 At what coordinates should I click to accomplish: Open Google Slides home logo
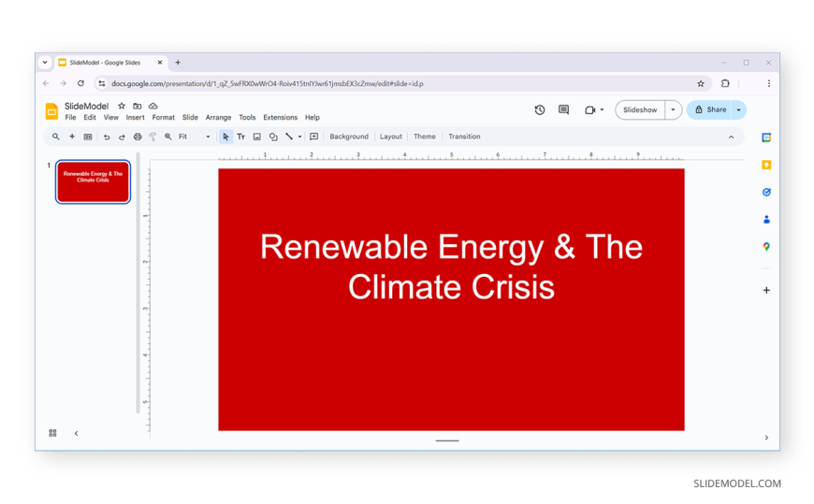click(x=51, y=111)
